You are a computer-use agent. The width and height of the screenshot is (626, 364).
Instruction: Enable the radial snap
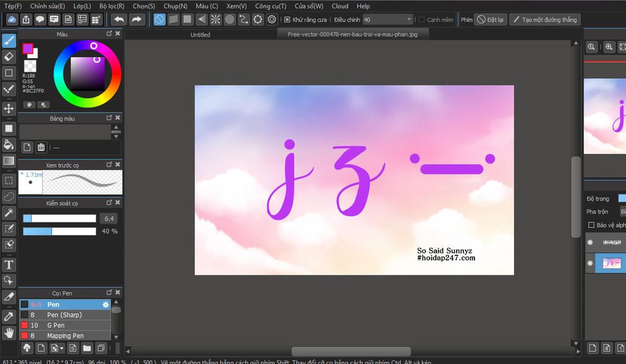point(216,19)
